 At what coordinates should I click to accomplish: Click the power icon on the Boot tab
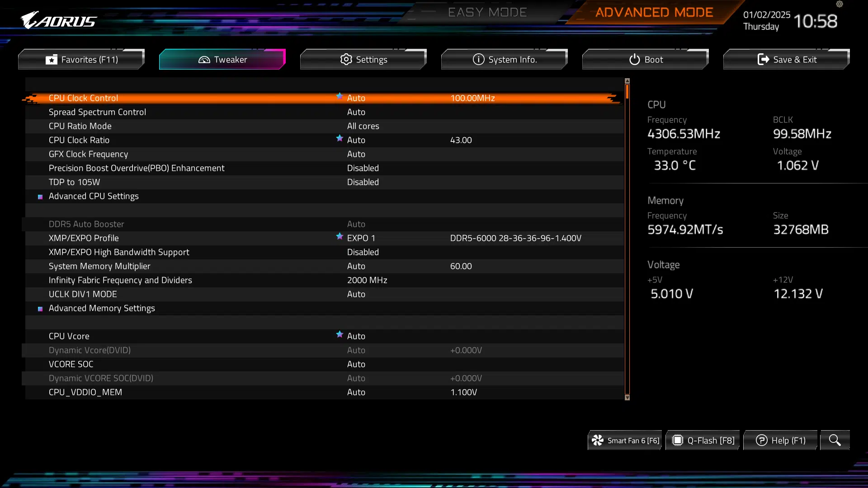click(x=635, y=59)
